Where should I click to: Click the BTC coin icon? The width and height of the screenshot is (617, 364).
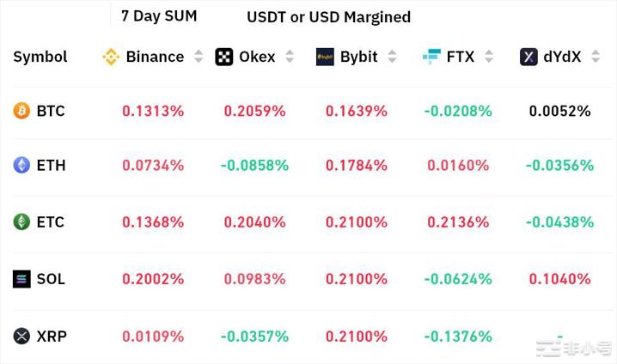[x=21, y=111]
